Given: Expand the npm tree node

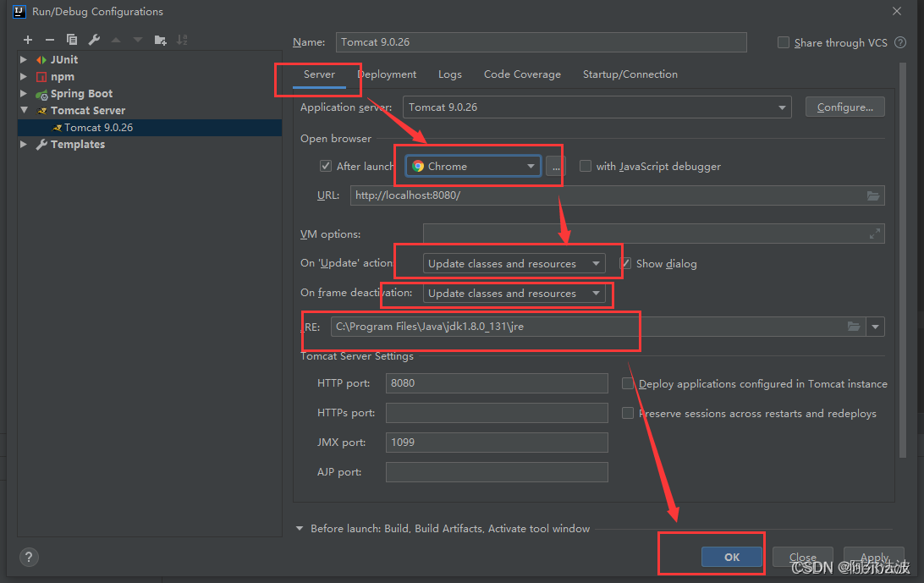Looking at the screenshot, I should coord(24,77).
